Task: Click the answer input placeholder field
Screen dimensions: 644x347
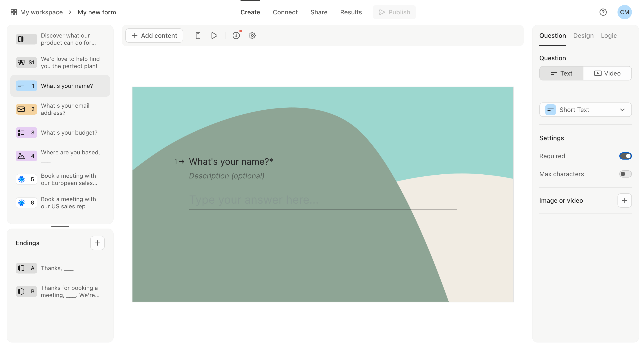Action: (x=322, y=200)
